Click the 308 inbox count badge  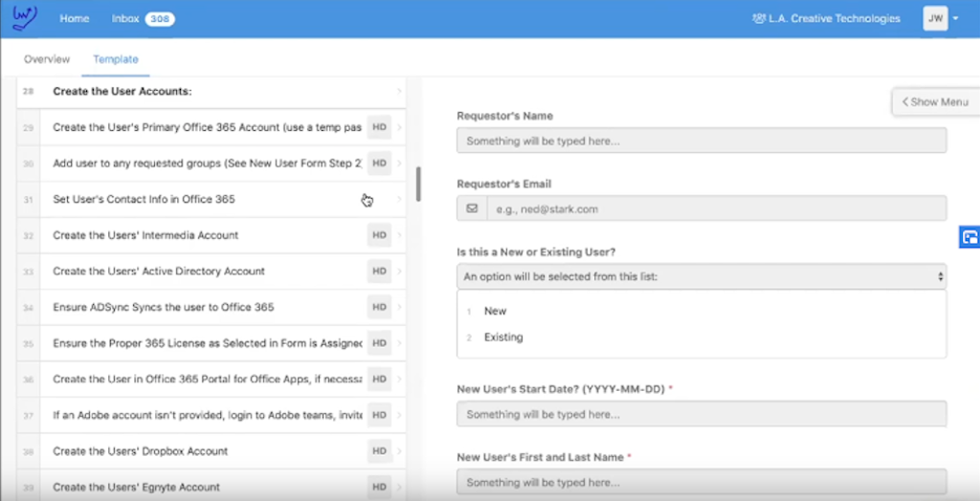coord(160,19)
